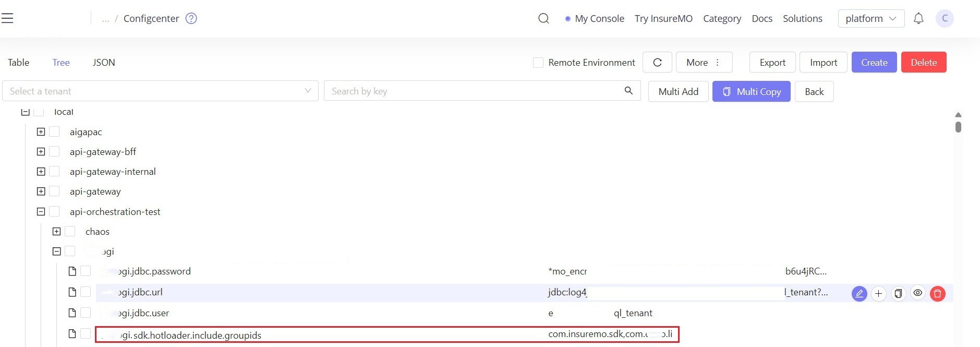
Task: Refresh the configuration list
Action: pyautogui.click(x=657, y=62)
